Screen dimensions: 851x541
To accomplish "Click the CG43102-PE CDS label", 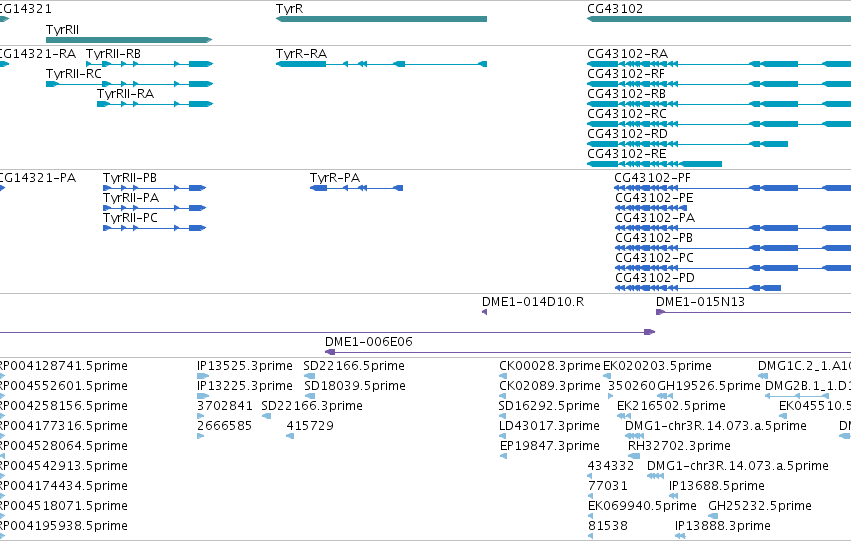I will 654,198.
